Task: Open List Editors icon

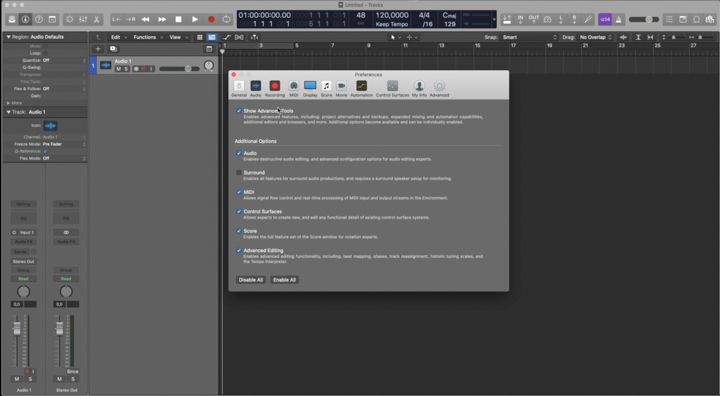Action: click(x=669, y=19)
